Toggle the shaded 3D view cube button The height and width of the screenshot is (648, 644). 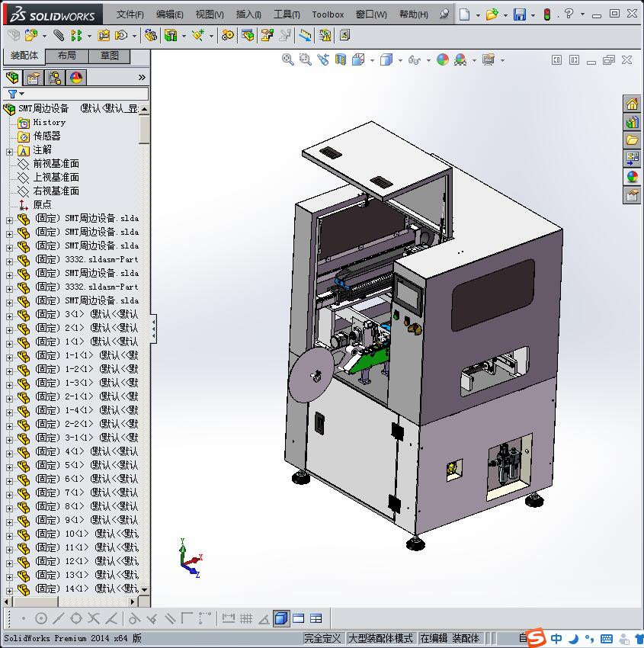281,618
